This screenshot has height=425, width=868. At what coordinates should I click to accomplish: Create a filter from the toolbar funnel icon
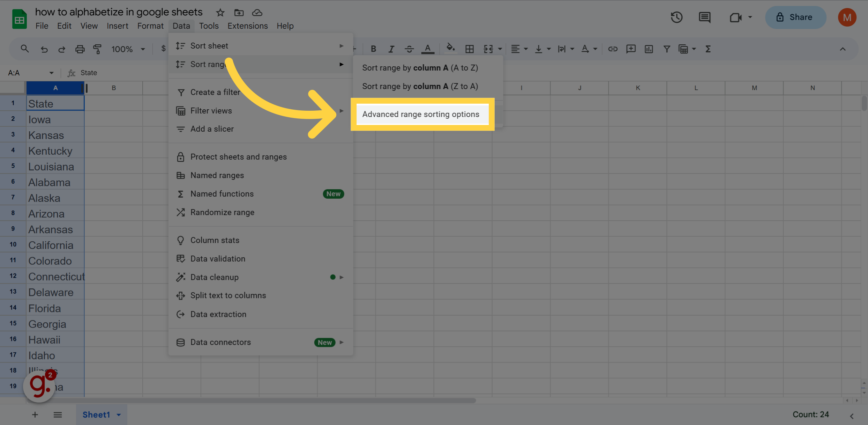pyautogui.click(x=667, y=49)
